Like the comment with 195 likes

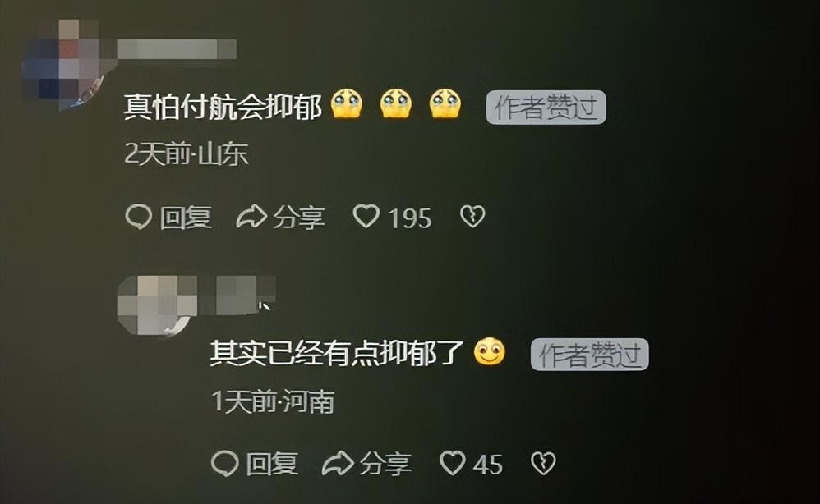366,216
